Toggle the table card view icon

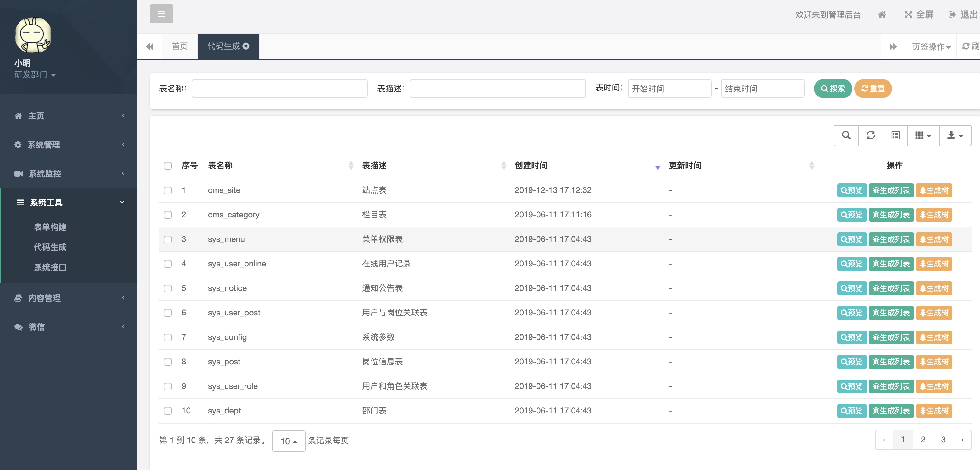pos(895,135)
